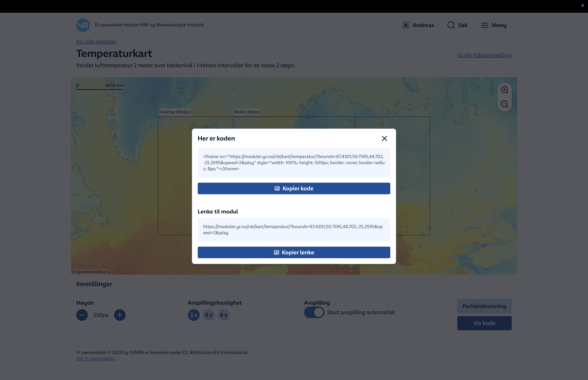Image resolution: width=588 pixels, height=380 pixels.
Task: Click the iframe embed code text box
Action: 294,163
